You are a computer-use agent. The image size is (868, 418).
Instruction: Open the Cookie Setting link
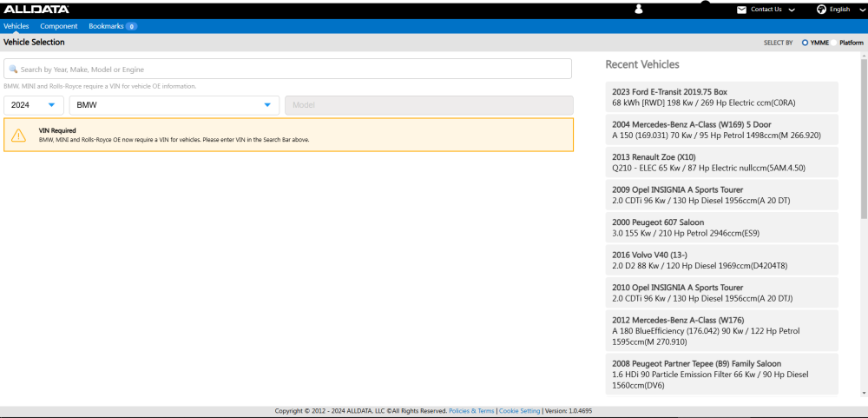pyautogui.click(x=519, y=411)
